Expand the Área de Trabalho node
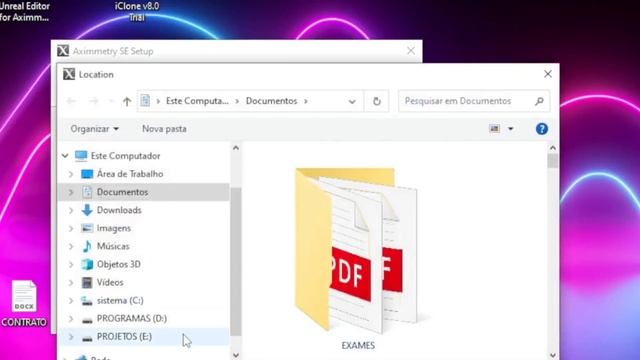 point(71,174)
